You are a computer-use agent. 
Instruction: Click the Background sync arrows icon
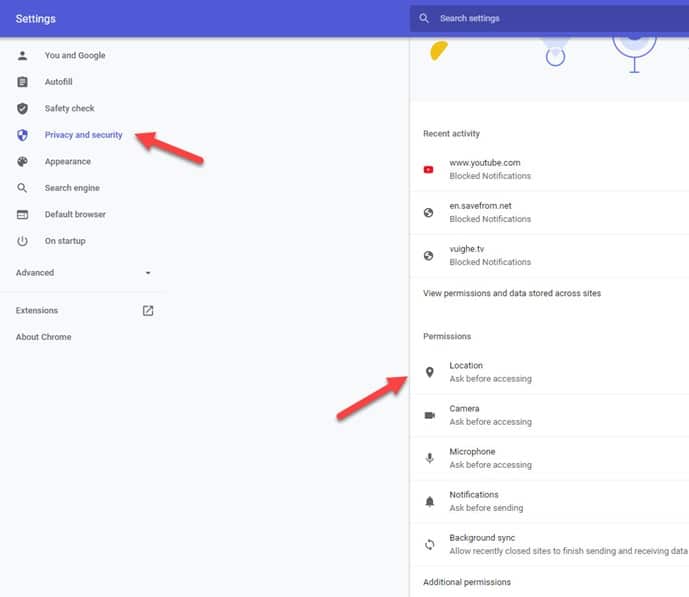point(430,545)
